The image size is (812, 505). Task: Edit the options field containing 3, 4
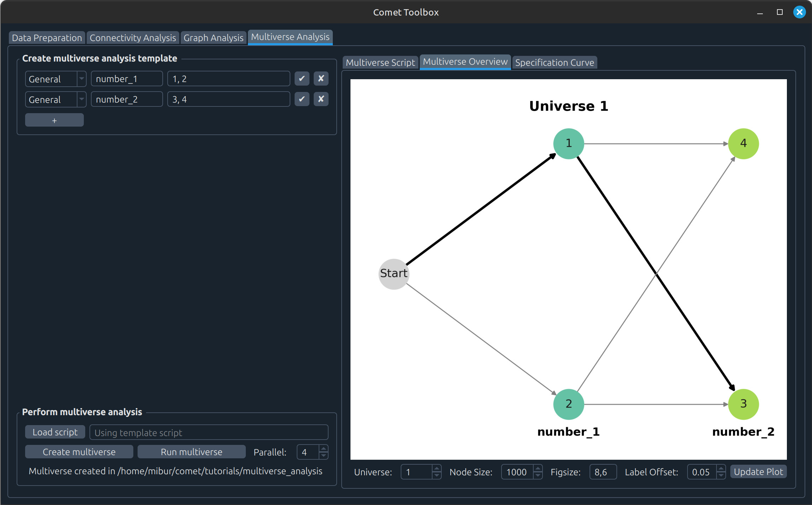(228, 99)
